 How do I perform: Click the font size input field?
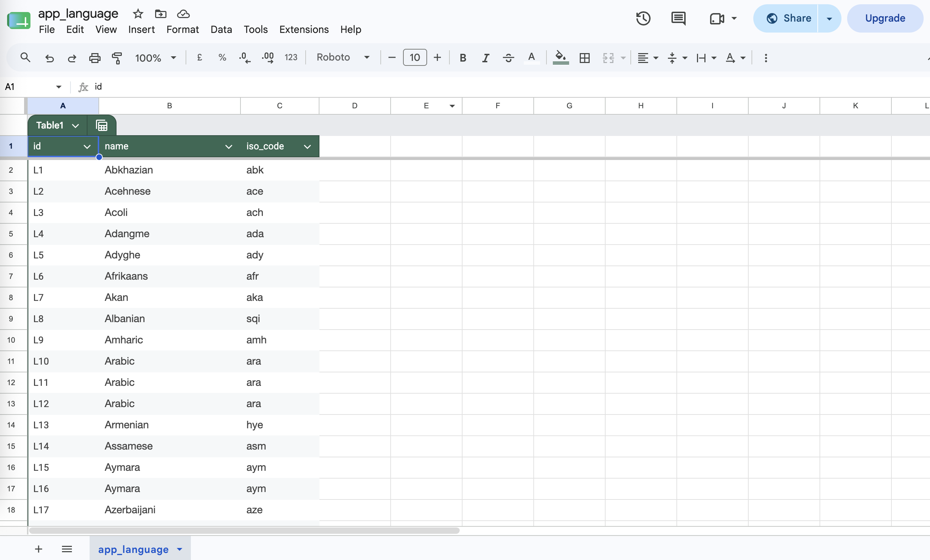coord(414,57)
